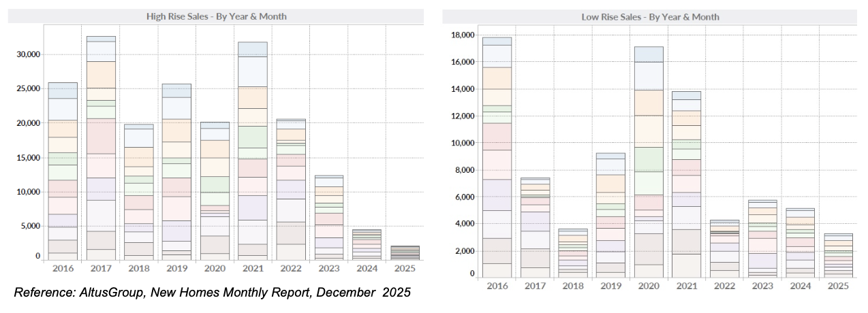Click the 30,000 y-axis label
The width and height of the screenshot is (868, 313).
click(29, 54)
